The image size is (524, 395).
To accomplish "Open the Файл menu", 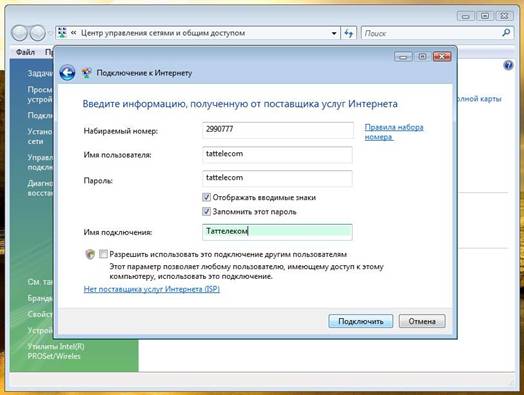I will [25, 52].
